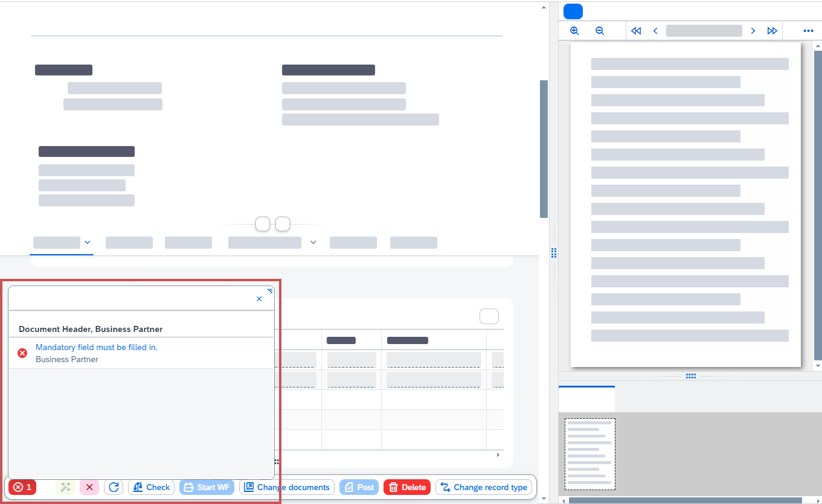The image size is (822, 504).
Task: Jump to first page of document
Action: click(636, 31)
